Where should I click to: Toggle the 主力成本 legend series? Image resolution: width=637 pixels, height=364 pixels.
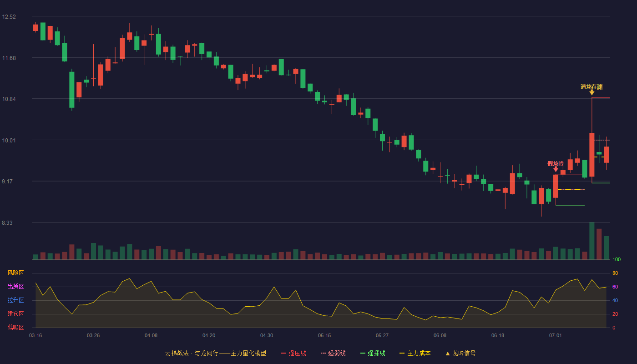coord(415,353)
